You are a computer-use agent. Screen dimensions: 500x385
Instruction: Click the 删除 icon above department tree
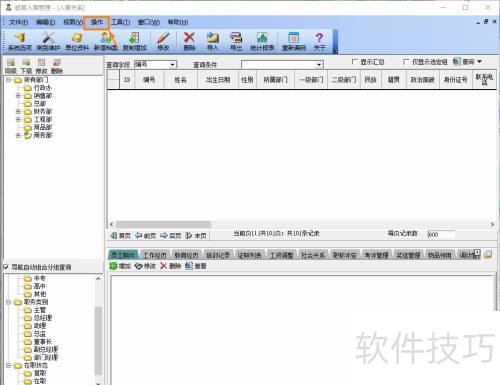click(x=57, y=66)
